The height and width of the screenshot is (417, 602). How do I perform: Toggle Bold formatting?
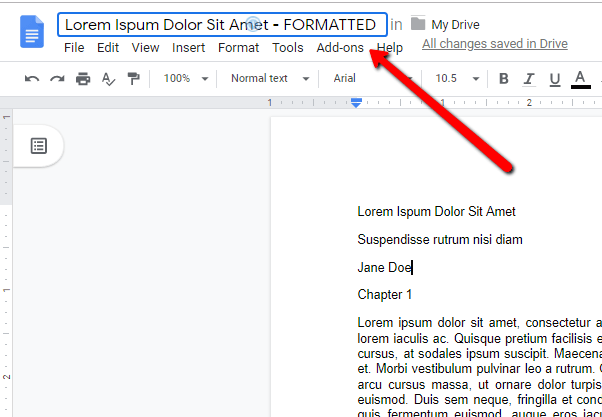504,79
